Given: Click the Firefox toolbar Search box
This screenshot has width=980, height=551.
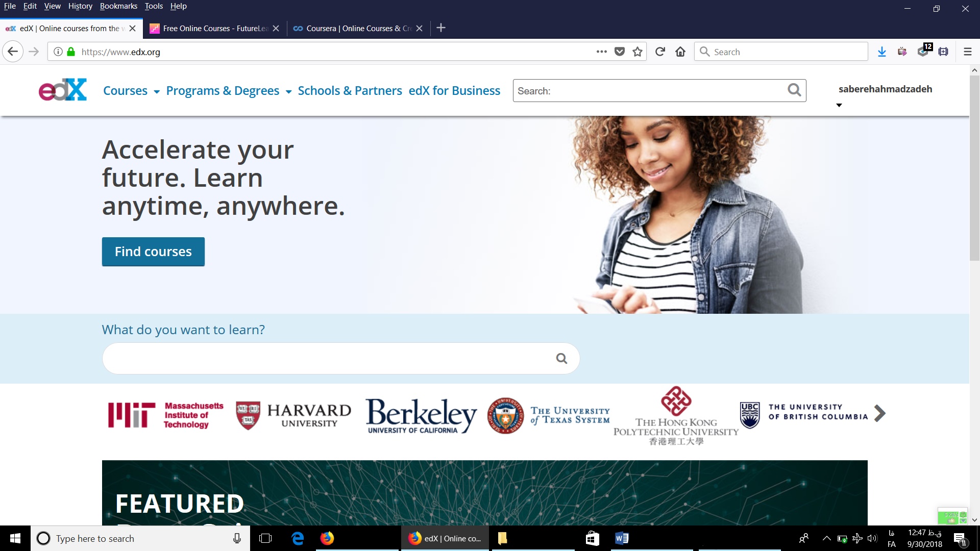Looking at the screenshot, I should [781, 52].
